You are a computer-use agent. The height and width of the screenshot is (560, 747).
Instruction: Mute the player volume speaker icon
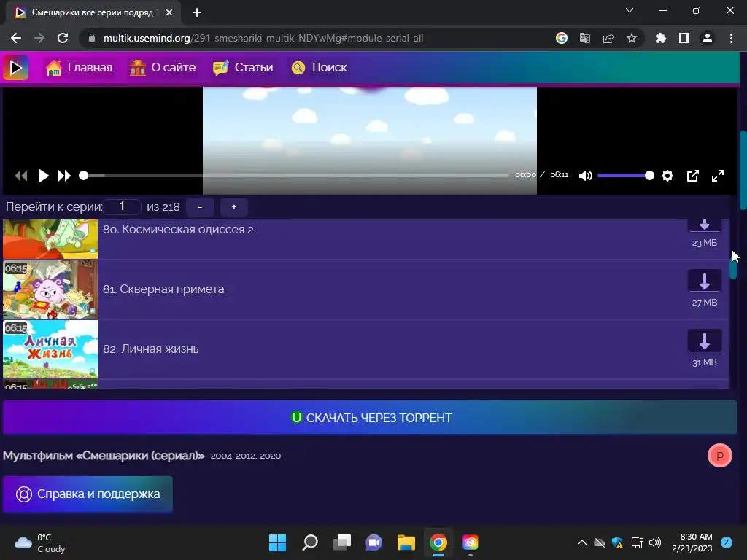pyautogui.click(x=586, y=176)
